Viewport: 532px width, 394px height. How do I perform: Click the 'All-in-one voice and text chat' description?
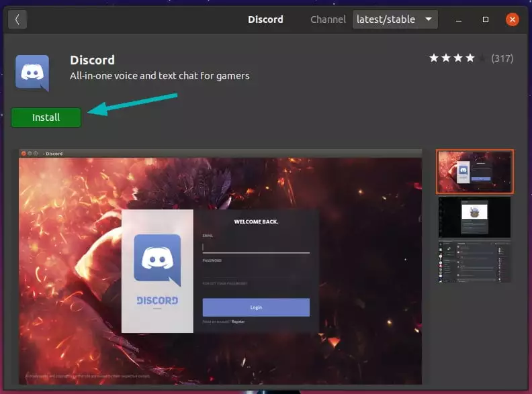(x=159, y=76)
